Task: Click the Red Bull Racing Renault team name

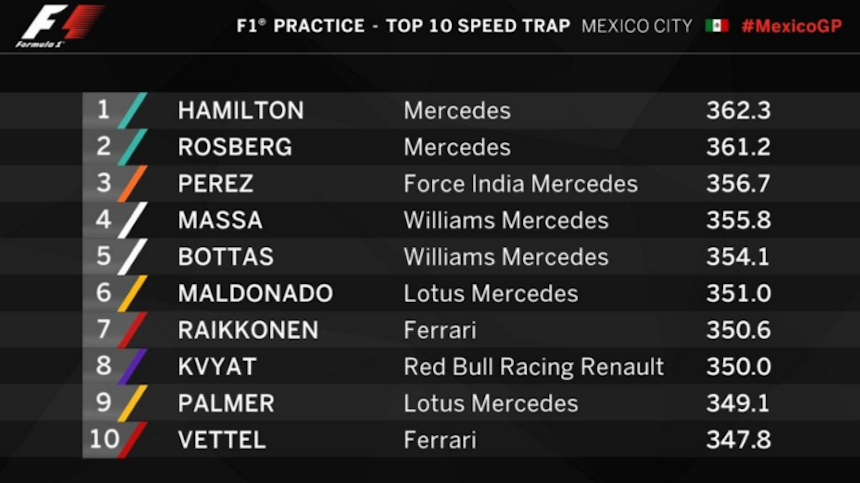Action: [533, 367]
